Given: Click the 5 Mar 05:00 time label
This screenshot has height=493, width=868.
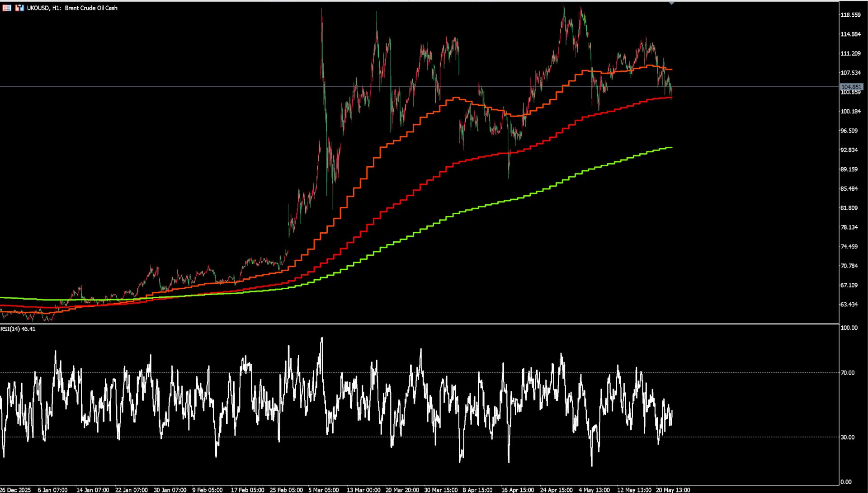Looking at the screenshot, I should [324, 490].
